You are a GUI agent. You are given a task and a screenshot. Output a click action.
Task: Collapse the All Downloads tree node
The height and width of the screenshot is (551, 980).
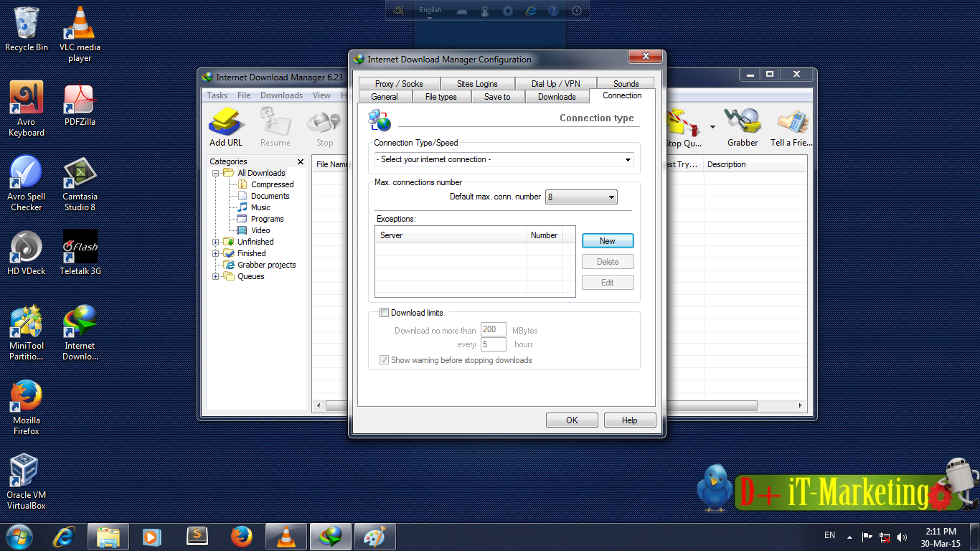[x=215, y=173]
